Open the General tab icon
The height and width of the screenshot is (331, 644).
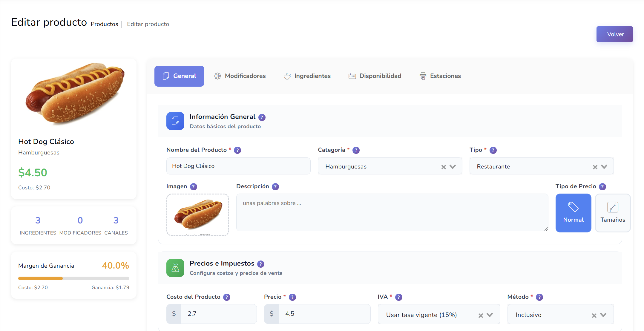(x=166, y=76)
